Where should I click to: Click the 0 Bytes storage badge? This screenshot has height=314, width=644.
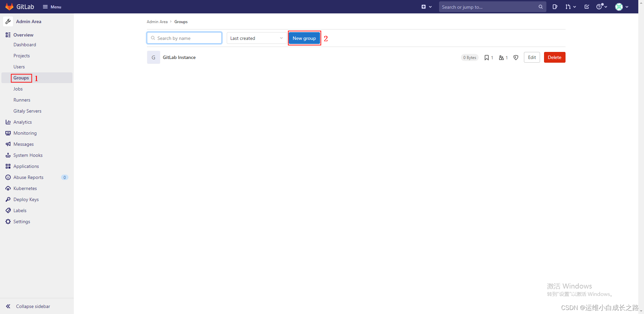click(x=470, y=58)
